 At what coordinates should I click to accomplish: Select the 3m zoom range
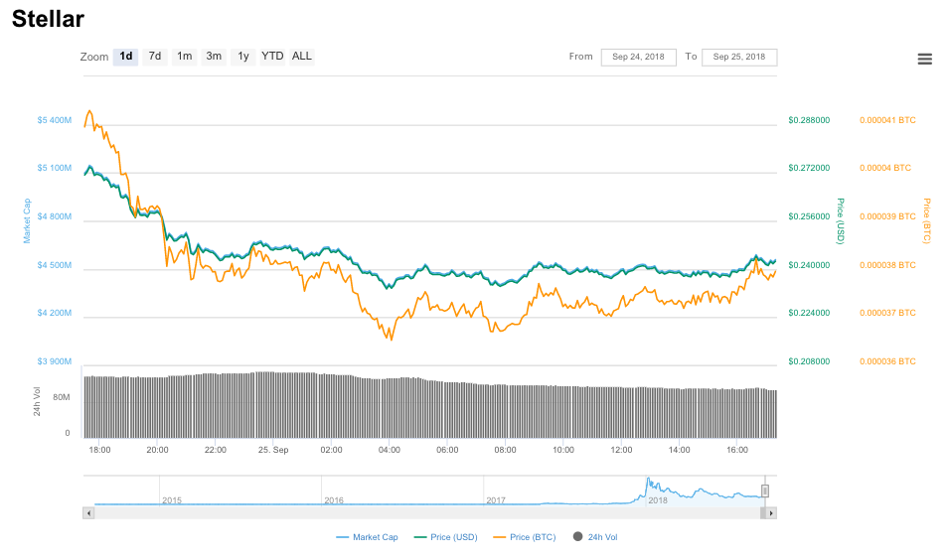click(x=214, y=57)
